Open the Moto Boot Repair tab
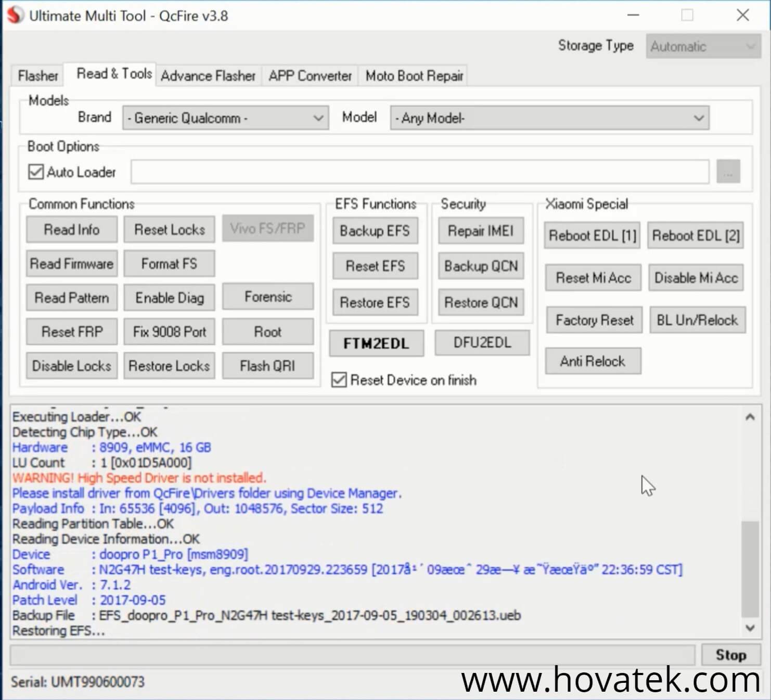Image resolution: width=771 pixels, height=700 pixels. point(414,76)
